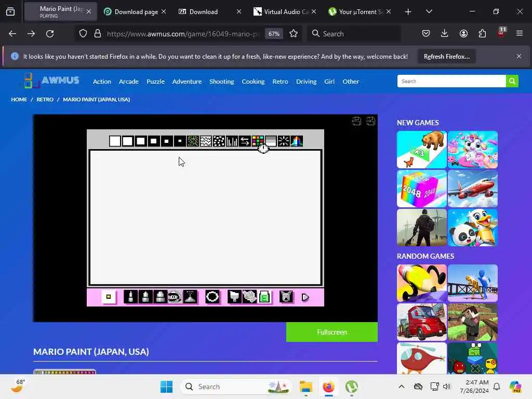Viewport: 532px width, 399px height.
Task: Select the circle shape tool
Action: tap(212, 297)
